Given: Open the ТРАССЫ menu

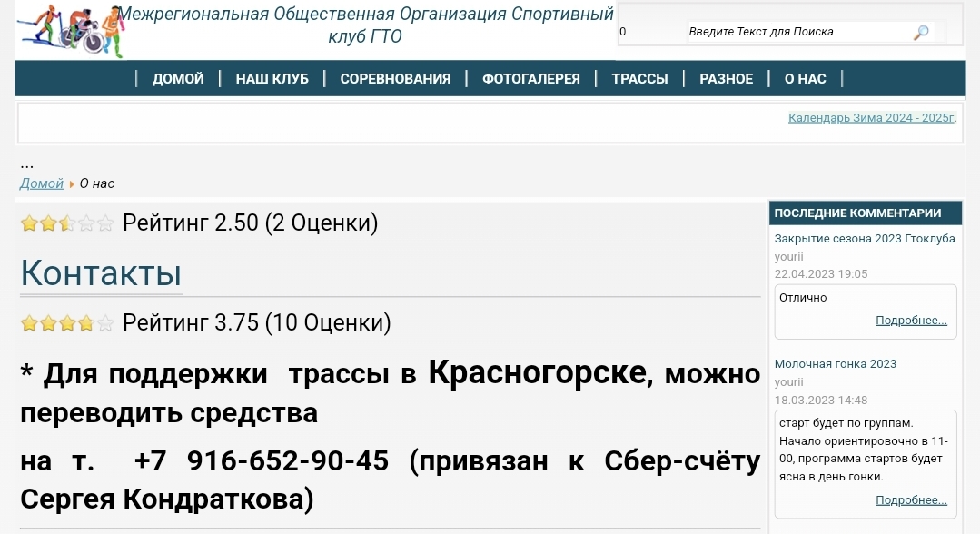Looking at the screenshot, I should click(639, 79).
